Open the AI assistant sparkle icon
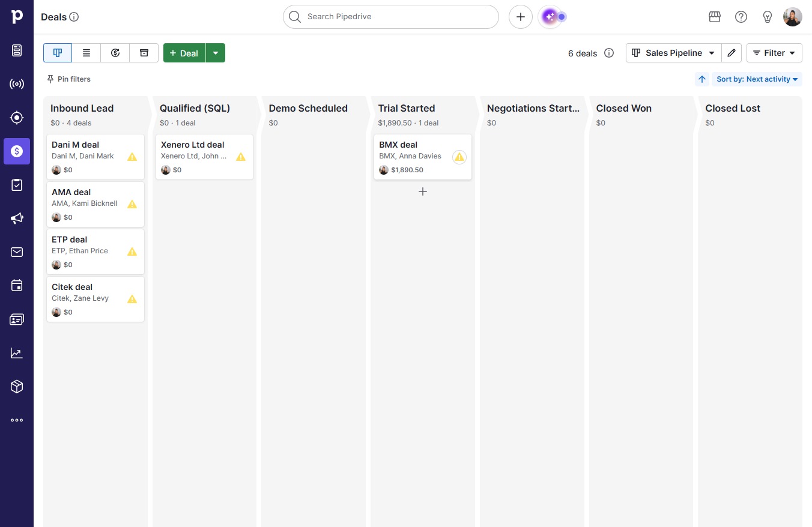The image size is (812, 527). (x=550, y=17)
